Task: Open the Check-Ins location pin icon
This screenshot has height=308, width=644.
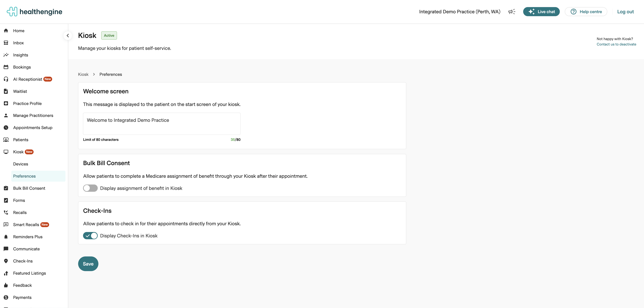Action: tap(6, 261)
